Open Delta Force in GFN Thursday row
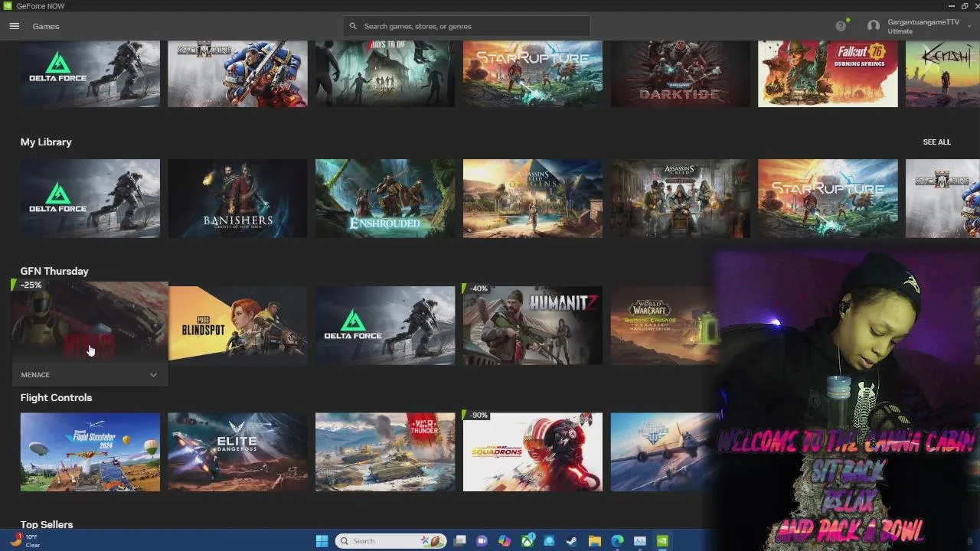980x551 pixels. point(385,325)
